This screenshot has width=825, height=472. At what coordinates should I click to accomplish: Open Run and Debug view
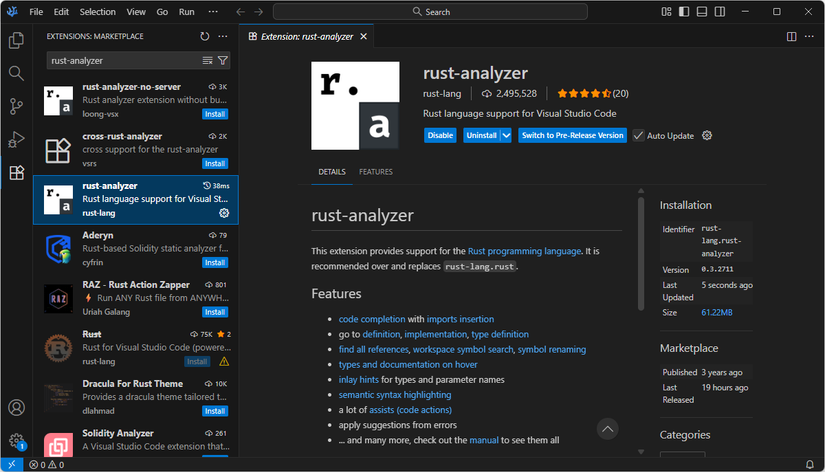click(x=16, y=139)
